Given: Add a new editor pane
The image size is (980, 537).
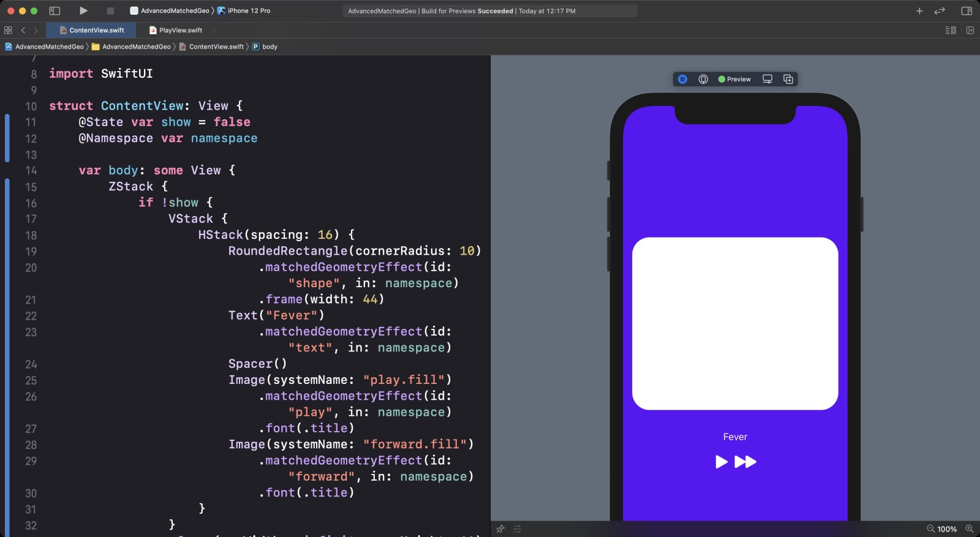Looking at the screenshot, I should tap(970, 30).
